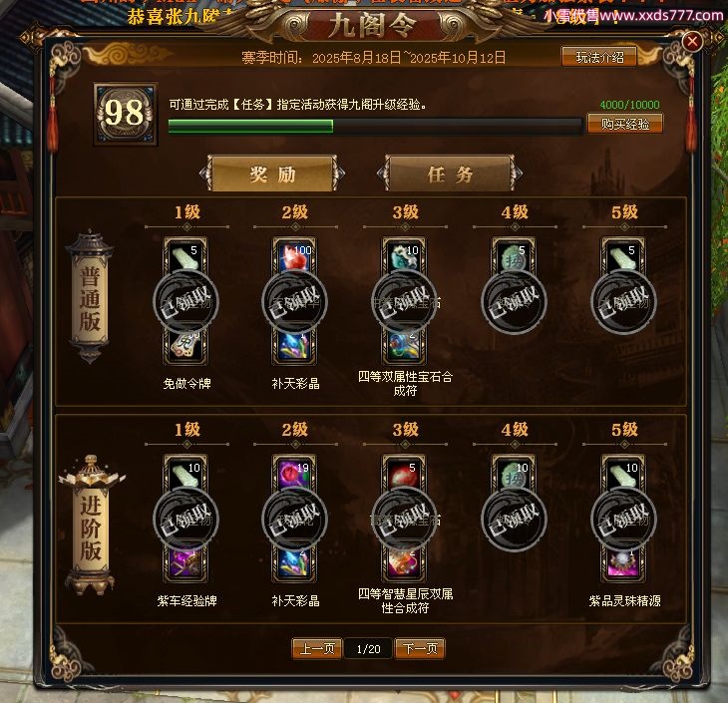This screenshot has width=728, height=703.
Task: Open 玩法介绍 gameplay introduction
Action: [x=599, y=57]
